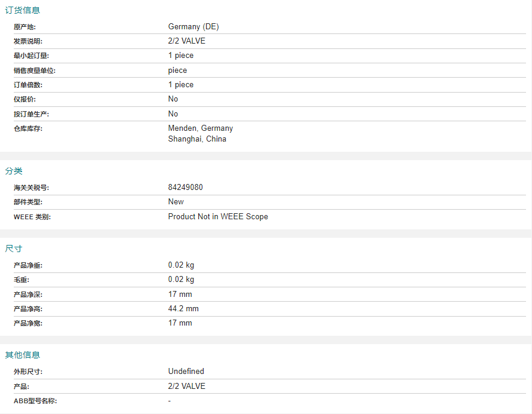Viewport: 532px width, 414px height.
Task: Click the Shanghai, China warehouse entry
Action: [x=197, y=139]
